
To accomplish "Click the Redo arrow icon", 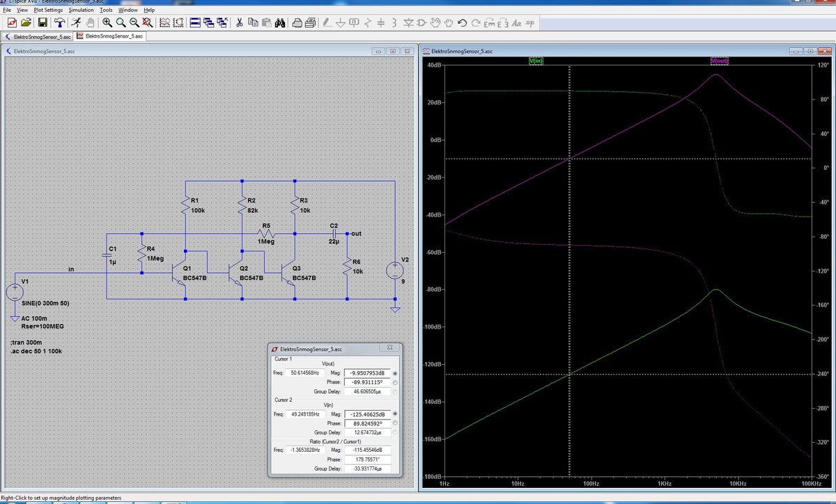I will [x=476, y=22].
